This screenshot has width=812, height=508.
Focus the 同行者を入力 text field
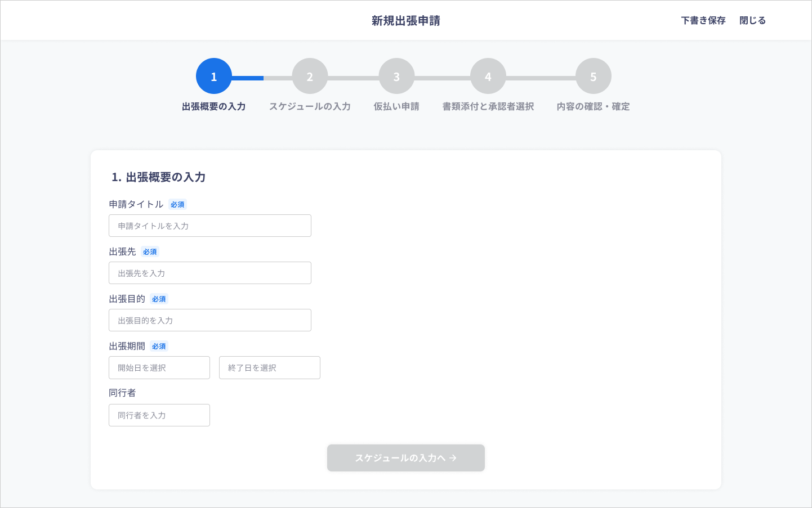click(159, 415)
